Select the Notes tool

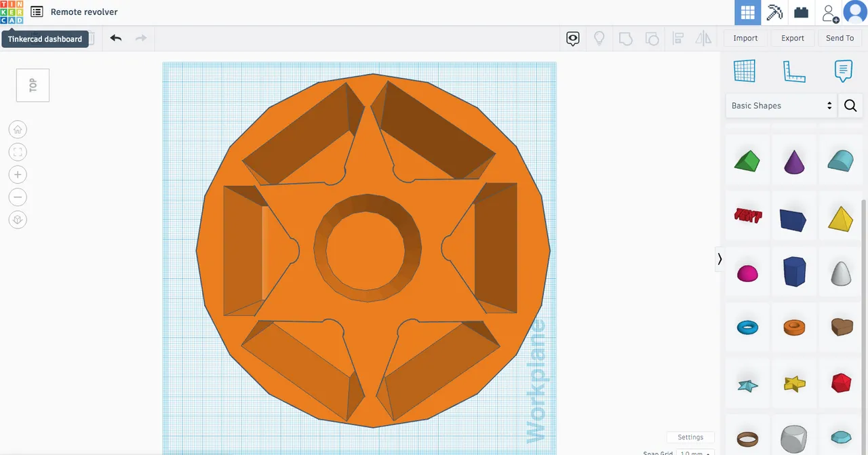click(843, 71)
